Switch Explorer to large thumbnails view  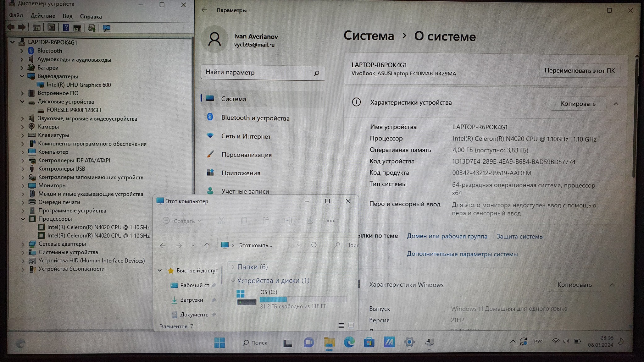(351, 326)
